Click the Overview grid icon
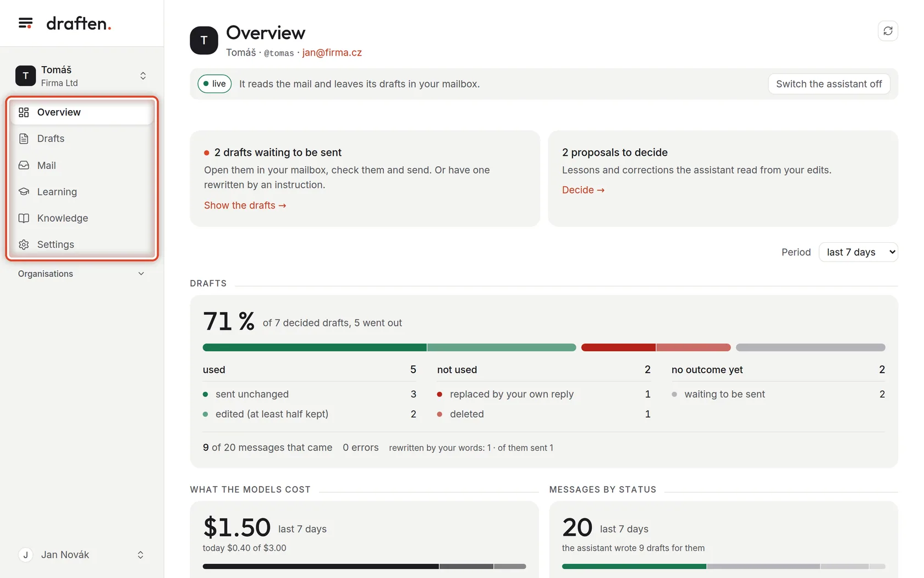The image size is (924, 578). [x=24, y=112]
